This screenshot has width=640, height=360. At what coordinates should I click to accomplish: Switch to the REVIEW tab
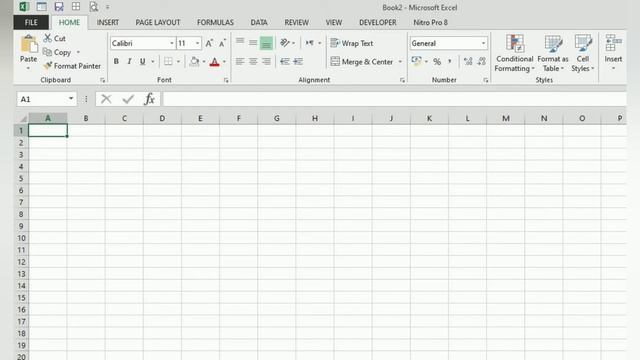pos(296,22)
